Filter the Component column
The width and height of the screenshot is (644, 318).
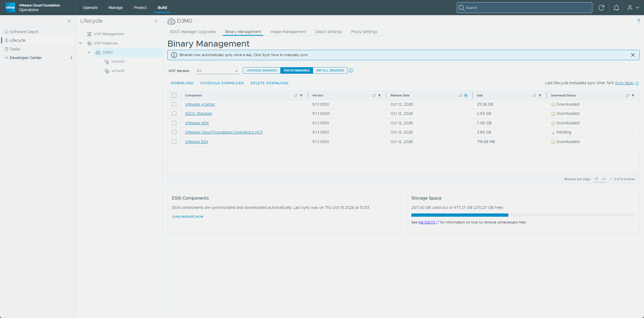(x=301, y=95)
